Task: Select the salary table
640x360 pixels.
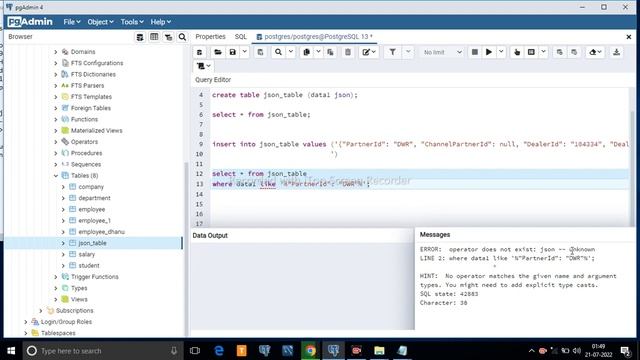Action: click(x=87, y=254)
